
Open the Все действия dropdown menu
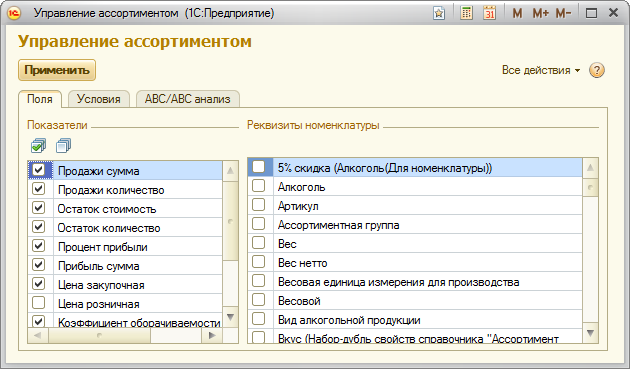click(x=541, y=70)
